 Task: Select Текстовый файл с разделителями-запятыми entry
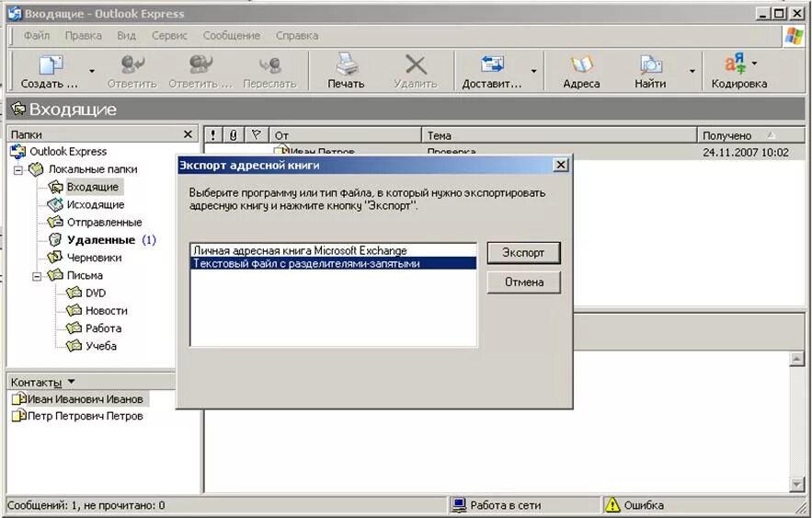tap(334, 264)
